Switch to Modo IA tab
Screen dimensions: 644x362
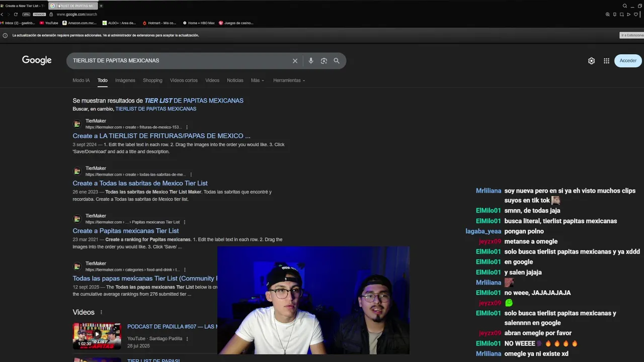click(x=81, y=80)
